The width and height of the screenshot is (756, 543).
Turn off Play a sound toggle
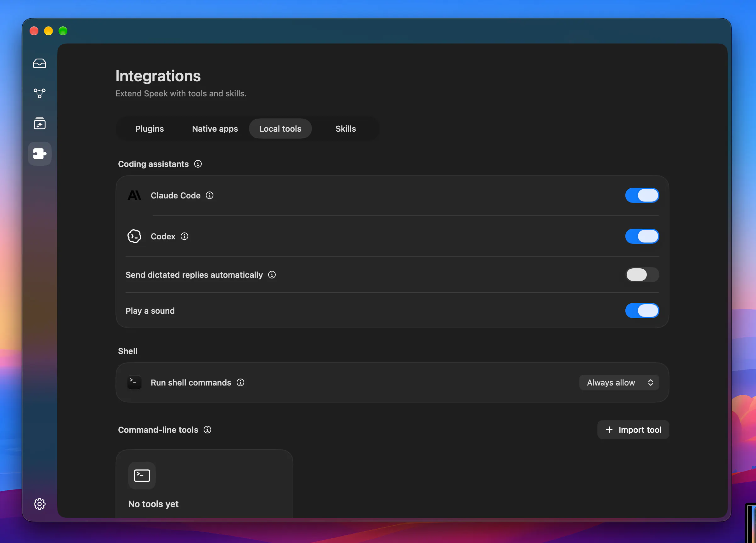[x=642, y=311]
